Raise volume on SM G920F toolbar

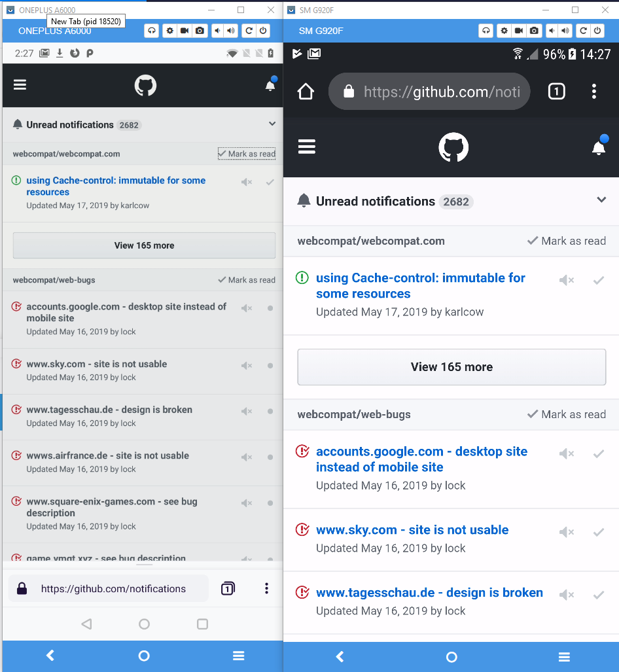[x=565, y=31]
